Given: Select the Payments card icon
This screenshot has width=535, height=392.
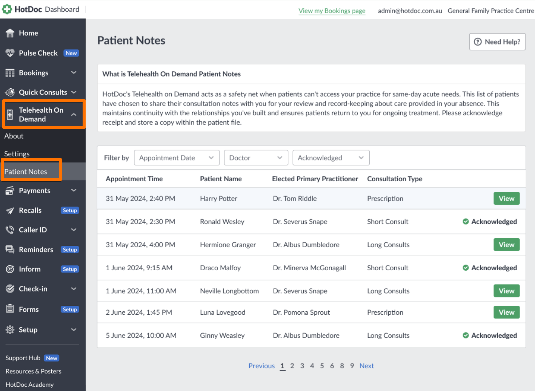Looking at the screenshot, I should (x=9, y=190).
